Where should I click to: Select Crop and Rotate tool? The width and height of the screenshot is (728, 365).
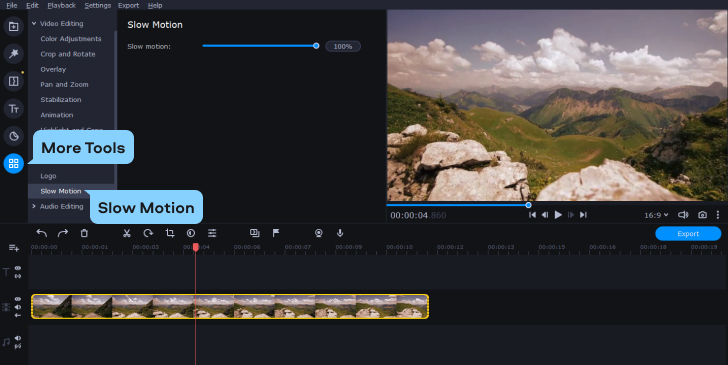click(x=68, y=54)
